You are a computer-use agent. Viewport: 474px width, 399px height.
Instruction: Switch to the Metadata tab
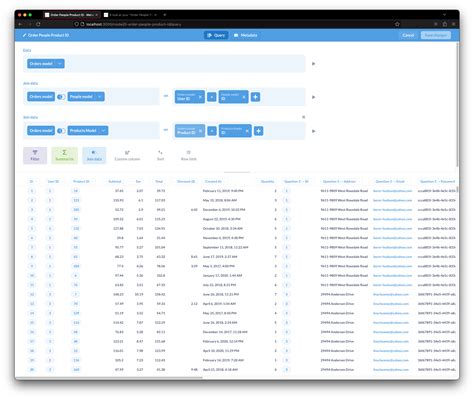(245, 35)
